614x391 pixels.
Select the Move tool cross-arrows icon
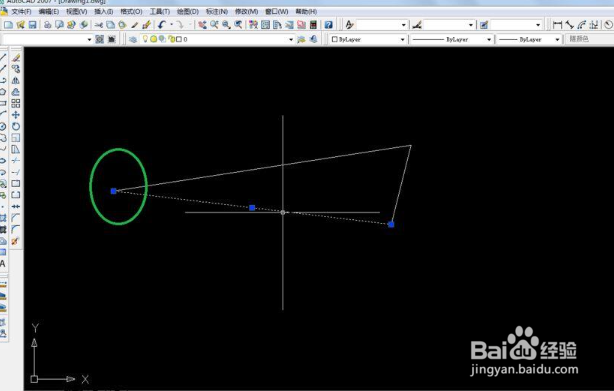(x=16, y=115)
